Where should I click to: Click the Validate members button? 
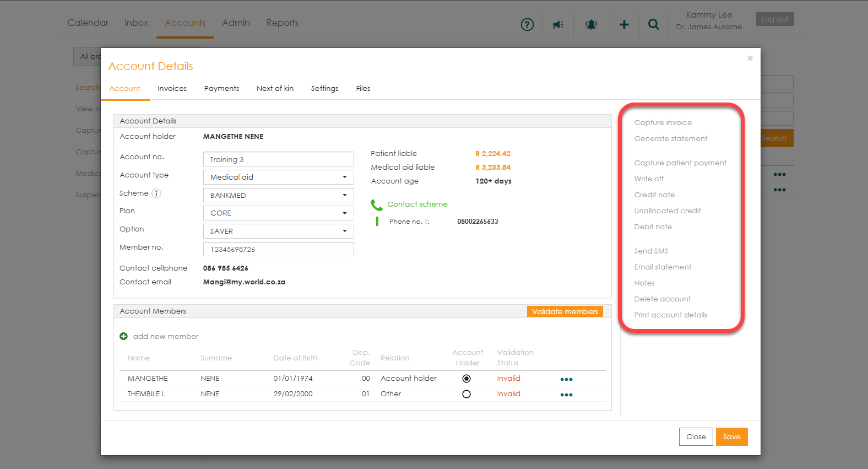(x=565, y=311)
